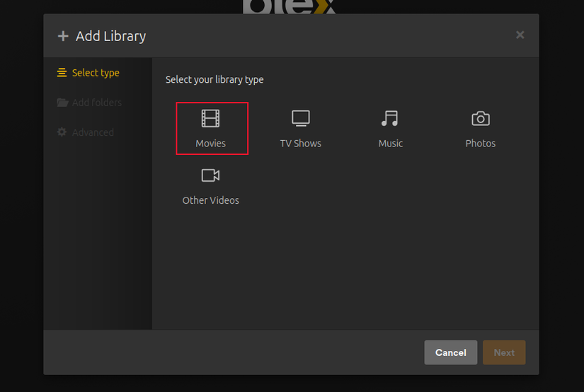Click the Cancel button
Image resolution: width=584 pixels, height=392 pixels.
(x=451, y=352)
